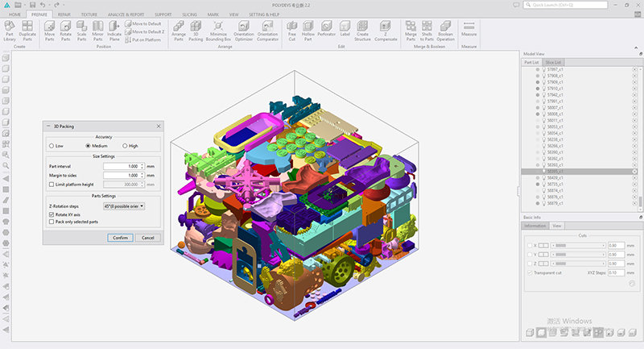Open the Z-Rotation steps dropdown
The image size is (644, 349).
tap(124, 206)
